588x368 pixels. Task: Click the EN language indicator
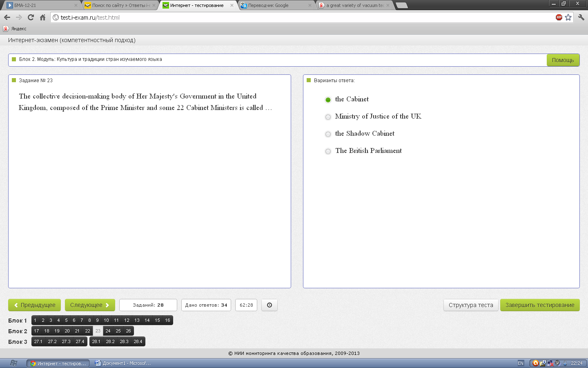tap(521, 363)
